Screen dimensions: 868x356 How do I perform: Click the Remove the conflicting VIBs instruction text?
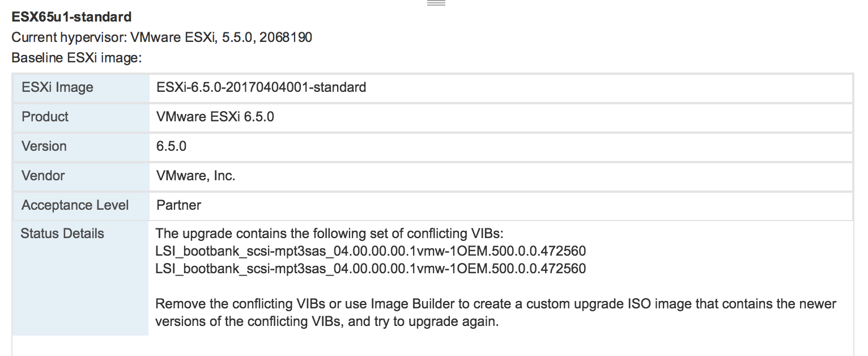pyautogui.click(x=496, y=304)
